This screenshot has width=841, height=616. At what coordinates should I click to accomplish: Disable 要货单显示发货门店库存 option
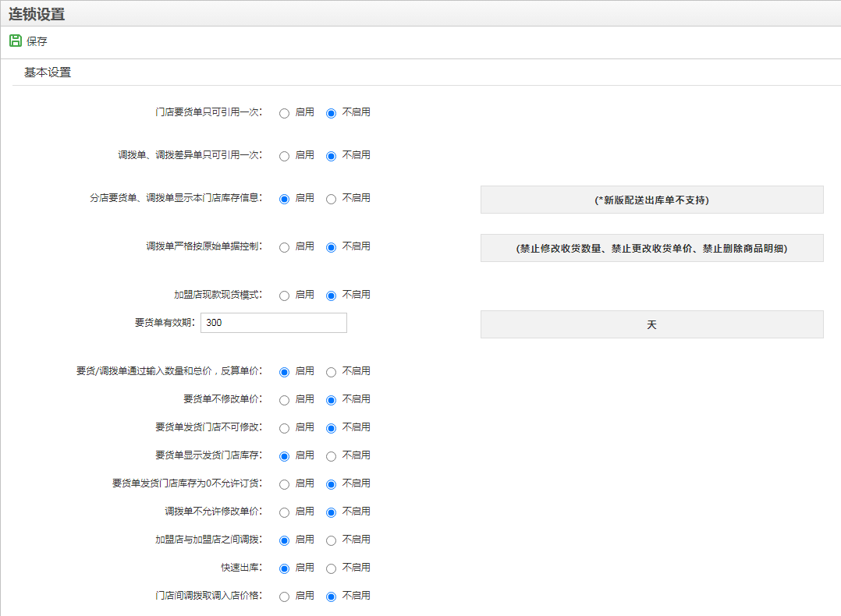click(332, 456)
